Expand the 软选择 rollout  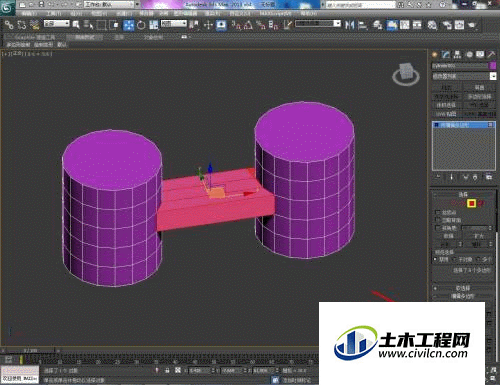(x=463, y=288)
